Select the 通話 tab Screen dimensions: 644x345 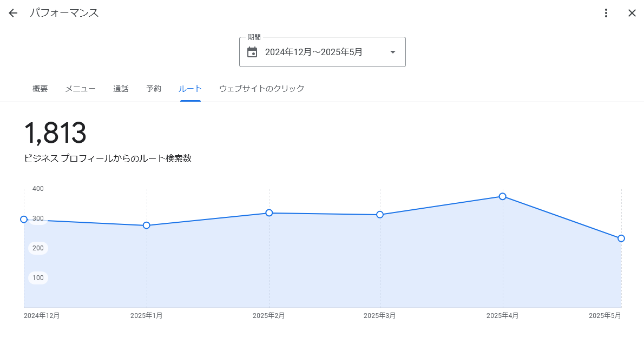point(121,89)
